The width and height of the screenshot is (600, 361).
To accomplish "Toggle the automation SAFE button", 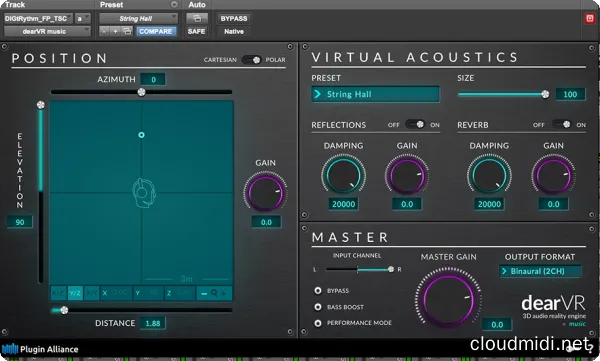I will (x=196, y=31).
